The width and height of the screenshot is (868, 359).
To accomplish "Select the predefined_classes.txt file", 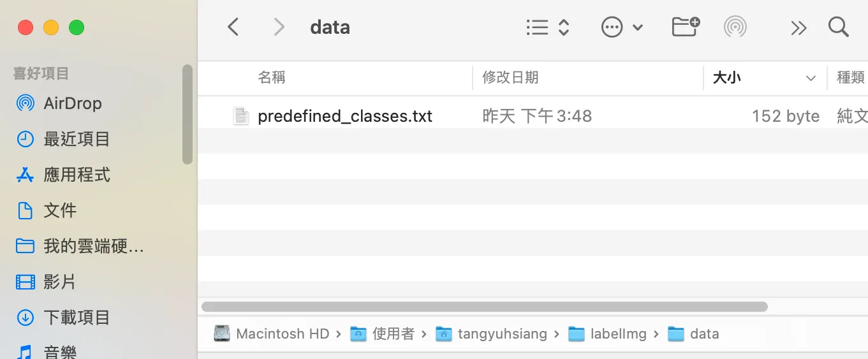I will pos(344,116).
